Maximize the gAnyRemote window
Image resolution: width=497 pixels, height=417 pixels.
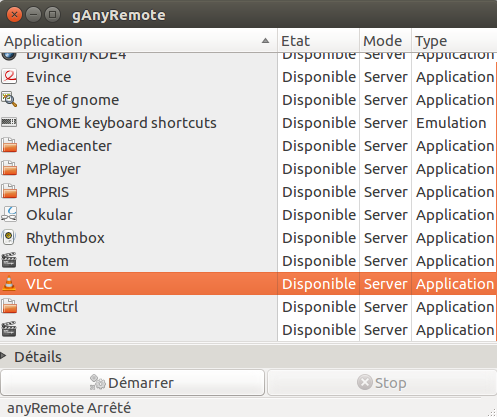tap(52, 15)
